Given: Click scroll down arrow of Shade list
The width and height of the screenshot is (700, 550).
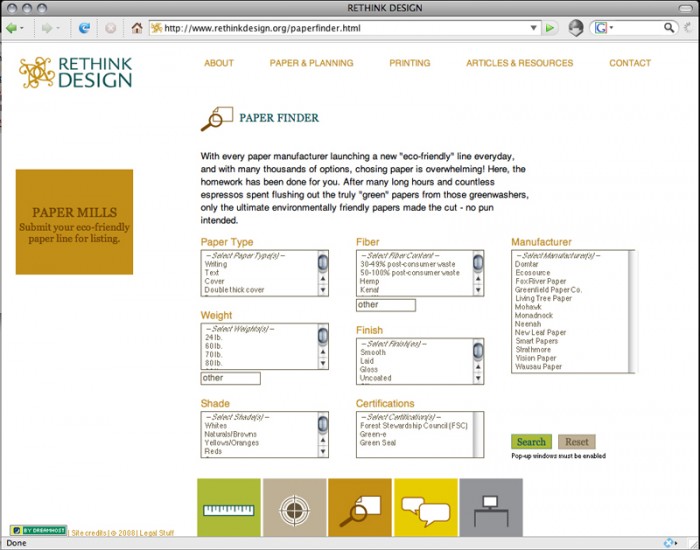Looking at the screenshot, I should click(323, 452).
